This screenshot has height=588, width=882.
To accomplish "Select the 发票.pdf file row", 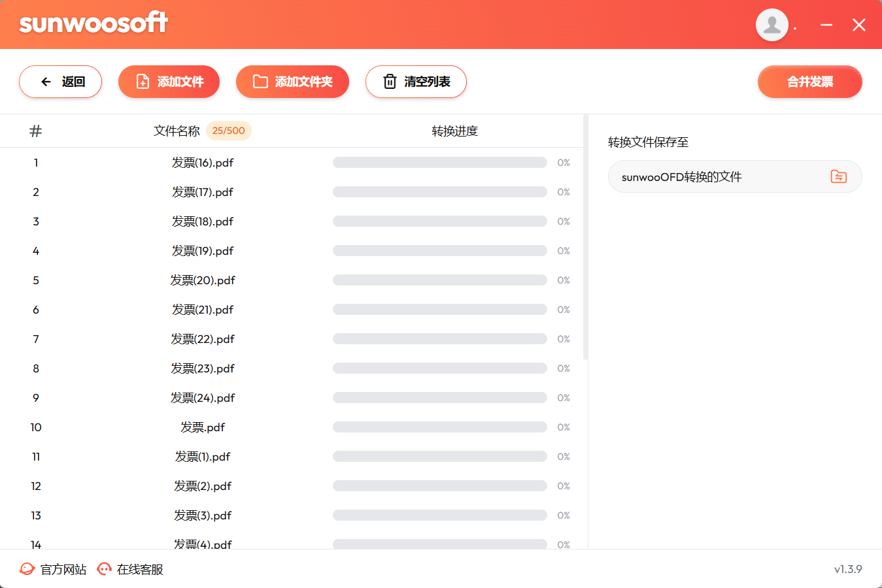I will pyautogui.click(x=292, y=427).
